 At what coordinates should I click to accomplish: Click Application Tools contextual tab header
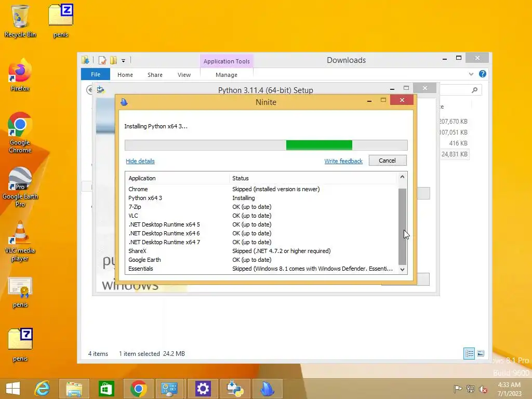[227, 61]
